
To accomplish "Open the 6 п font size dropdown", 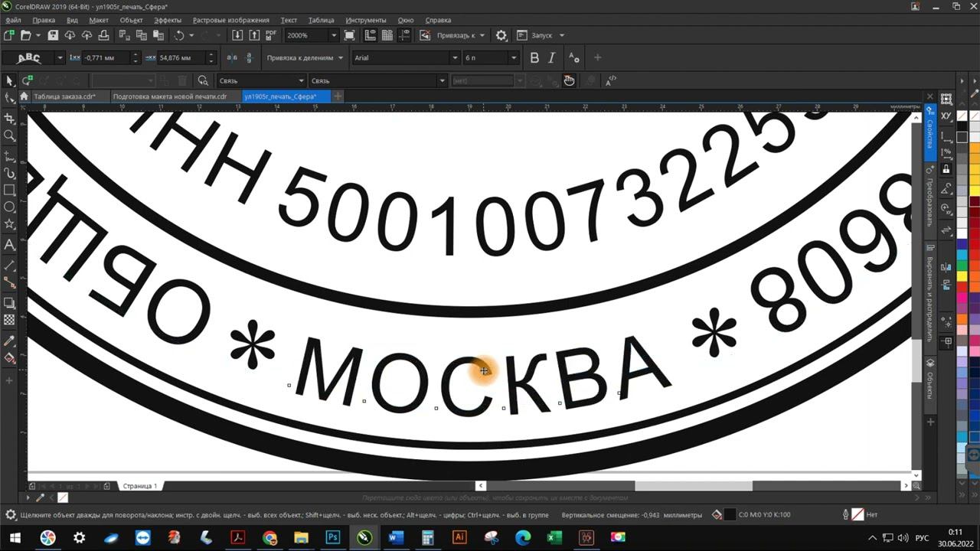I will coord(513,58).
